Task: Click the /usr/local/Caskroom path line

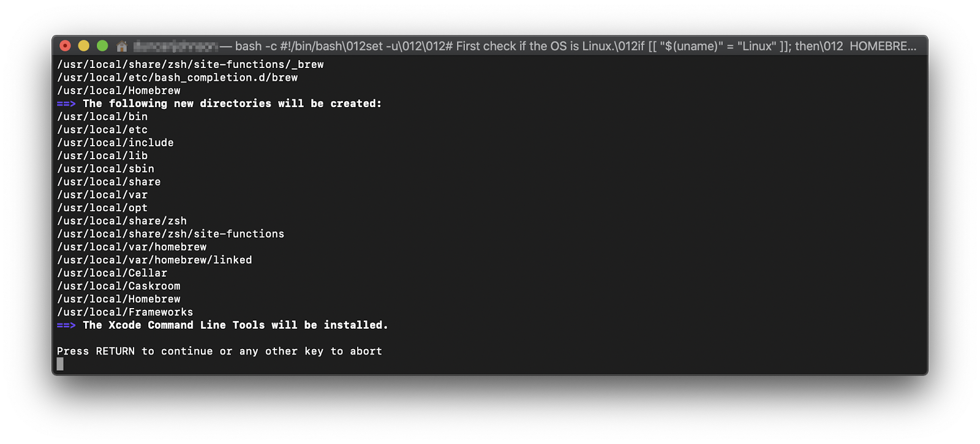Action: 119,286
